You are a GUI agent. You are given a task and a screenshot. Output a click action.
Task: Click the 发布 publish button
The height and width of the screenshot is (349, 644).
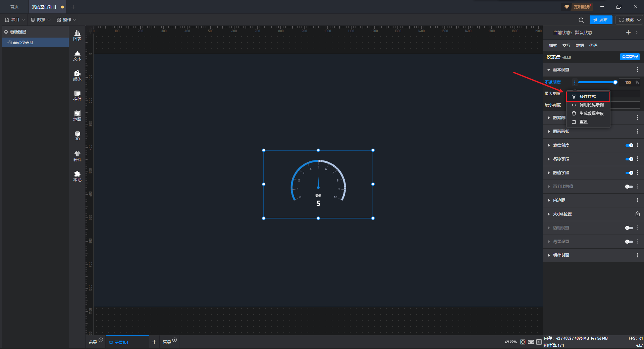point(601,20)
